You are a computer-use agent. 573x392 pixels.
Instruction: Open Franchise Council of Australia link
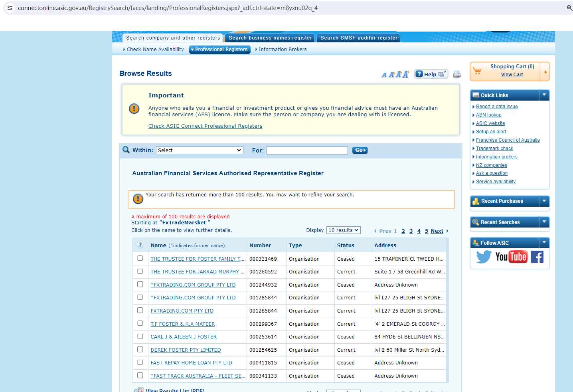[x=508, y=140]
